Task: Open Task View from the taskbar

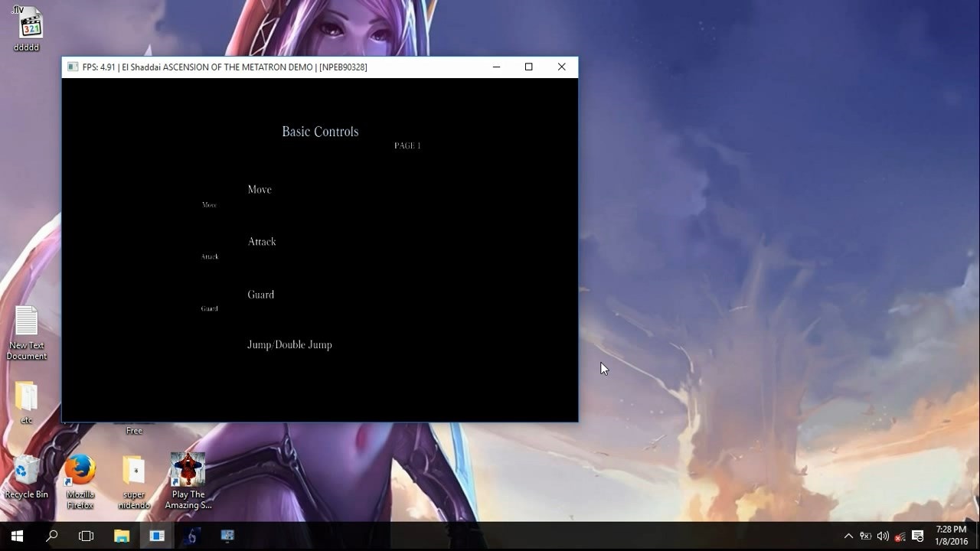Action: pos(87,536)
